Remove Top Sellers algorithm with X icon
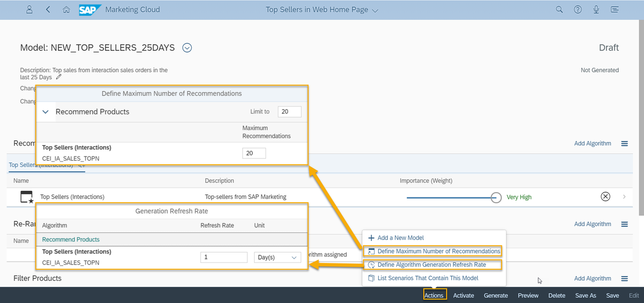 click(x=605, y=196)
